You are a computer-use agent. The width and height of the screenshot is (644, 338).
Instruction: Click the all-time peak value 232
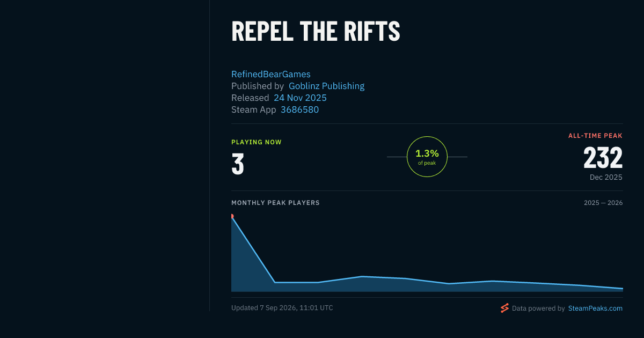603,158
